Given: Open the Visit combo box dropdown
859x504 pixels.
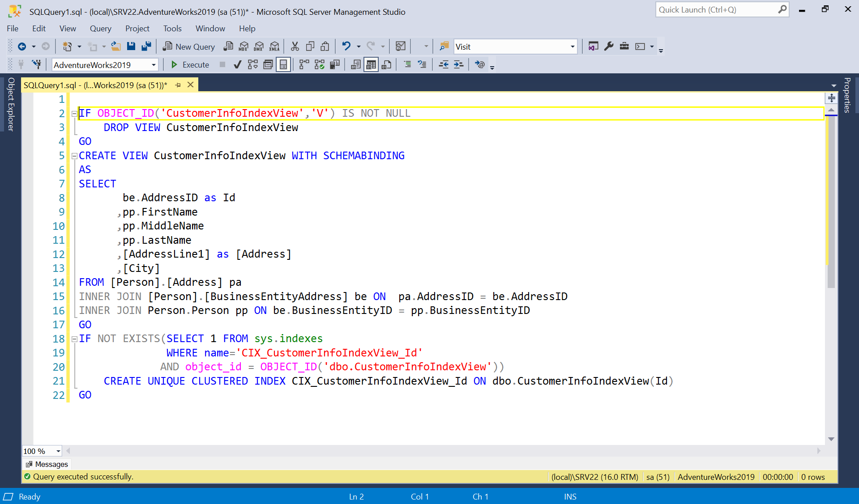Looking at the screenshot, I should coord(572,46).
